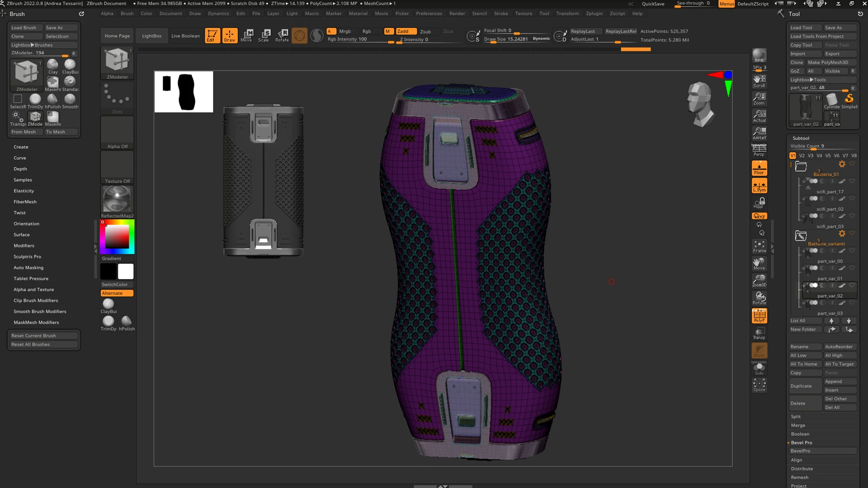Toggle Solo mode
868x488 pixels.
click(x=759, y=368)
